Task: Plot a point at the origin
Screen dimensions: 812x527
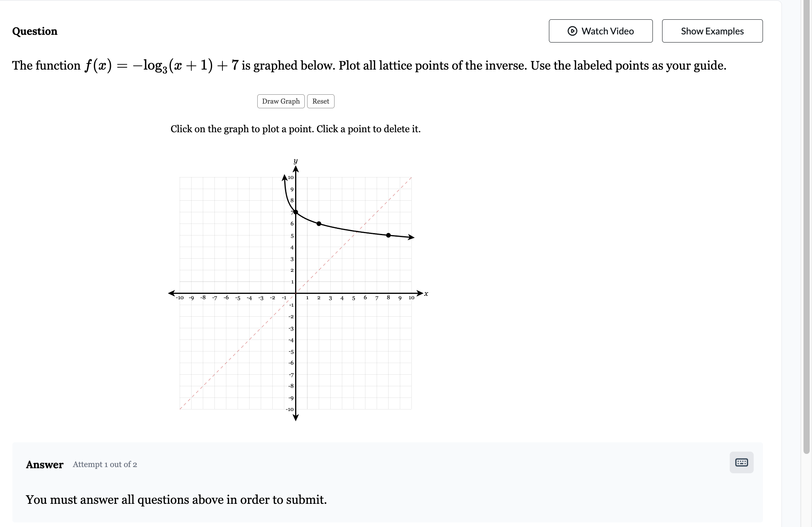Action: pyautogui.click(x=296, y=293)
